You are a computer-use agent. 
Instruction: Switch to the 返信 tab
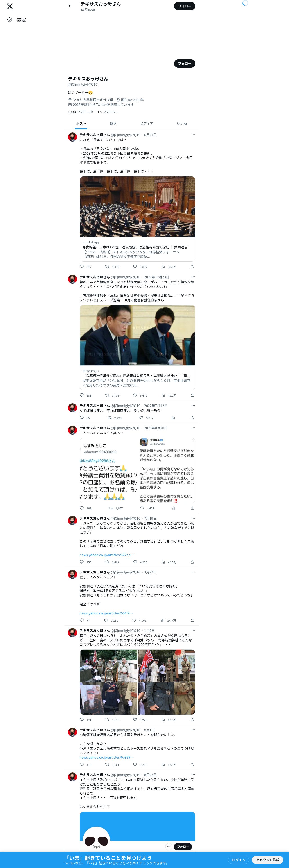113,124
